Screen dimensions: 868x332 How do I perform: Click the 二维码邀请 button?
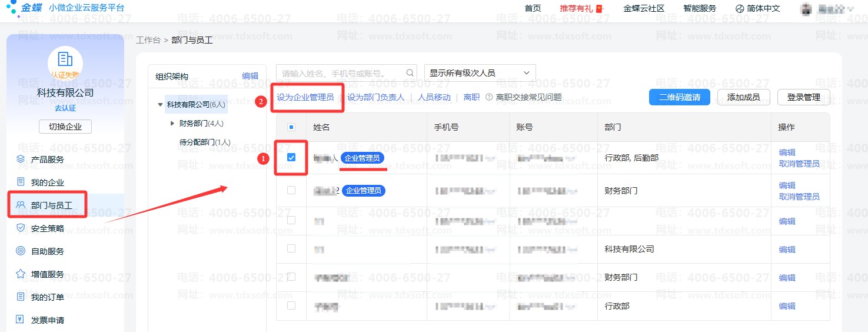(679, 97)
